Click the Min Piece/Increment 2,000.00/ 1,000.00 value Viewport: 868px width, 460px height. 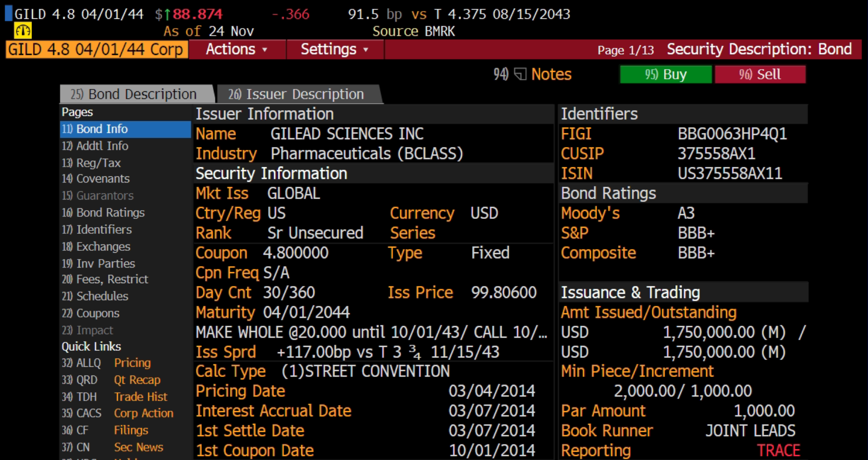[x=683, y=391]
